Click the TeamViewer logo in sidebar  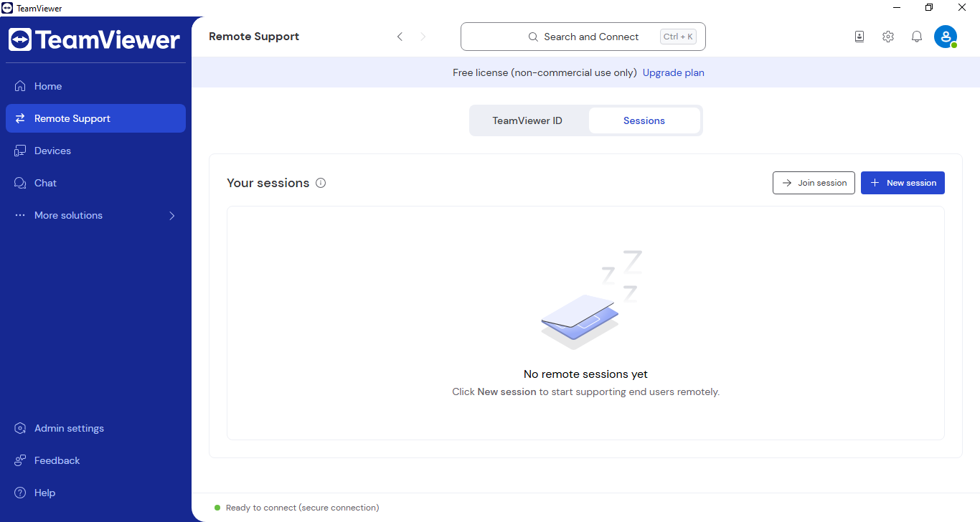coord(95,39)
